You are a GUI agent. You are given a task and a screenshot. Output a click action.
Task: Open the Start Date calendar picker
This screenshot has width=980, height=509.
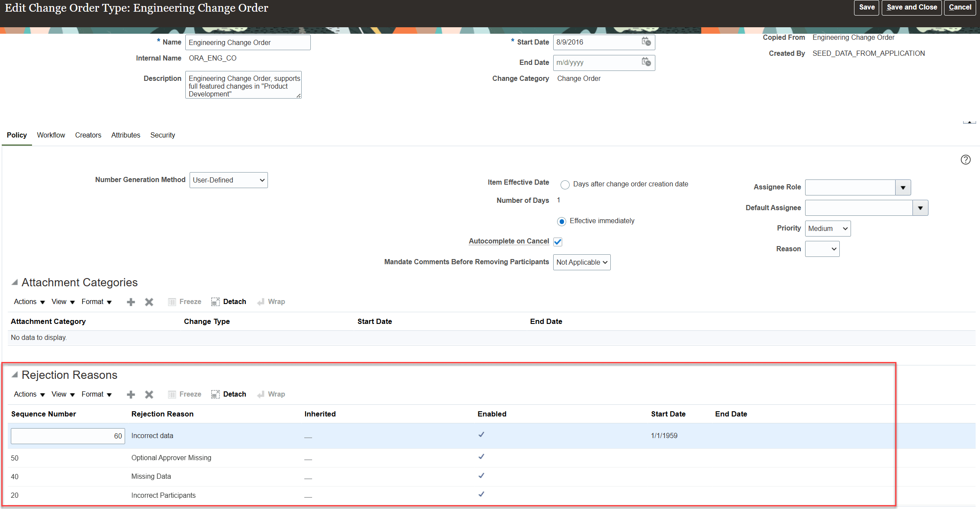[646, 42]
